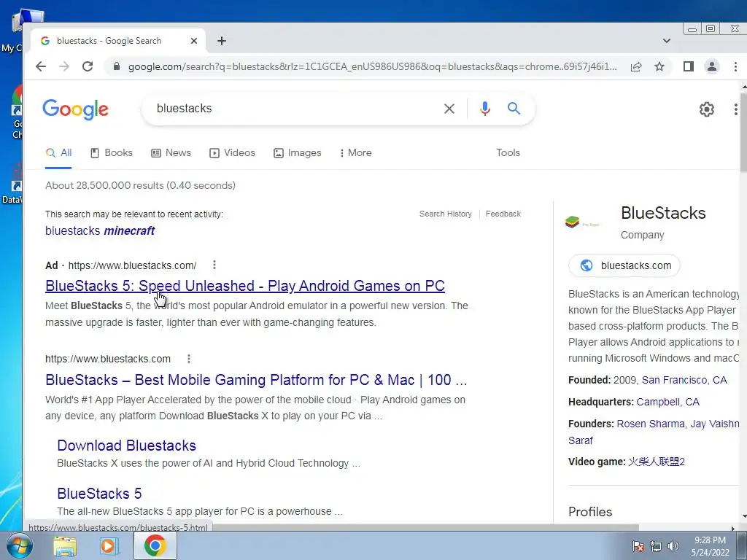Open options for the Ad result
This screenshot has height=560, width=747.
pyautogui.click(x=214, y=265)
